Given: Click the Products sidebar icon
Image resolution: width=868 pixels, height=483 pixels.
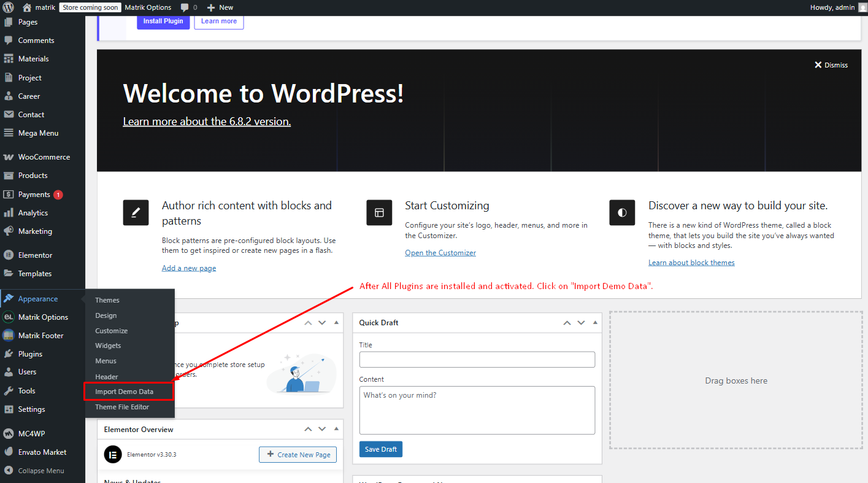Looking at the screenshot, I should click(x=9, y=176).
